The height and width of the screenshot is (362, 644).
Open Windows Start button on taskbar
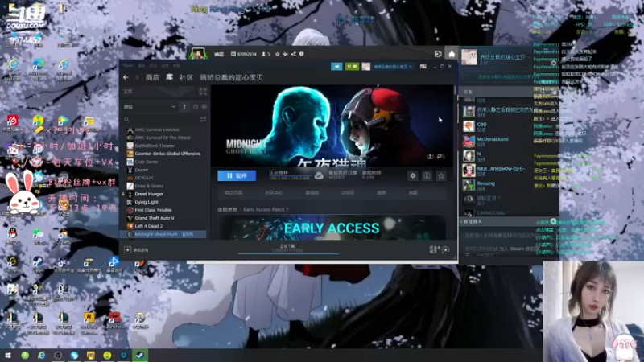tap(8, 355)
